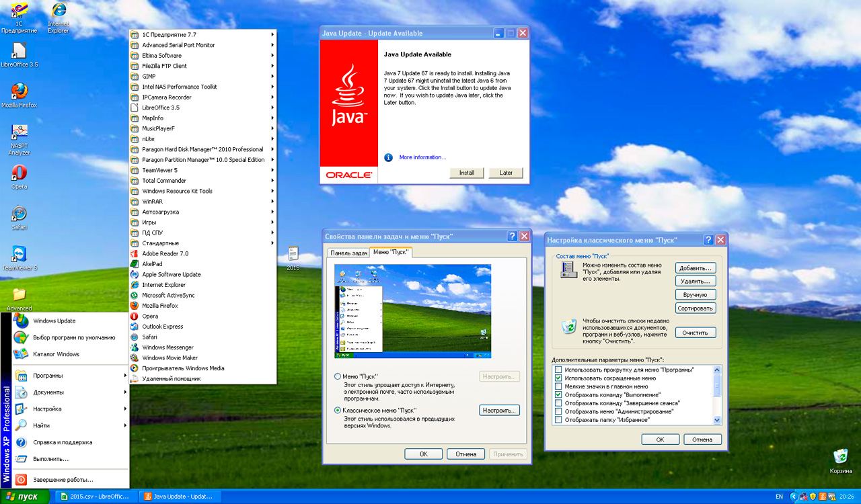Choose Windows Movie Maker from programs menu

click(x=170, y=358)
